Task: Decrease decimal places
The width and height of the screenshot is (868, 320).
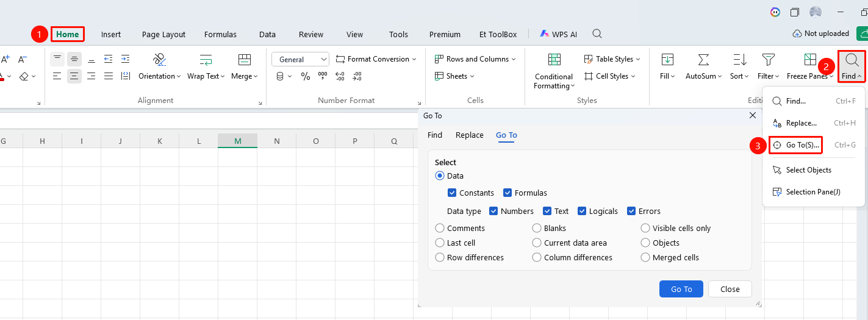Action: pyautogui.click(x=357, y=76)
